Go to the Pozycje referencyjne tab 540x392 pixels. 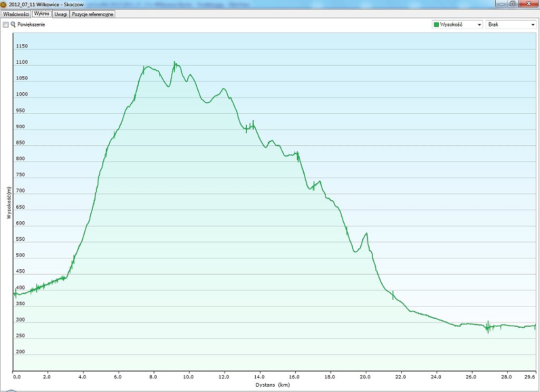tap(93, 14)
